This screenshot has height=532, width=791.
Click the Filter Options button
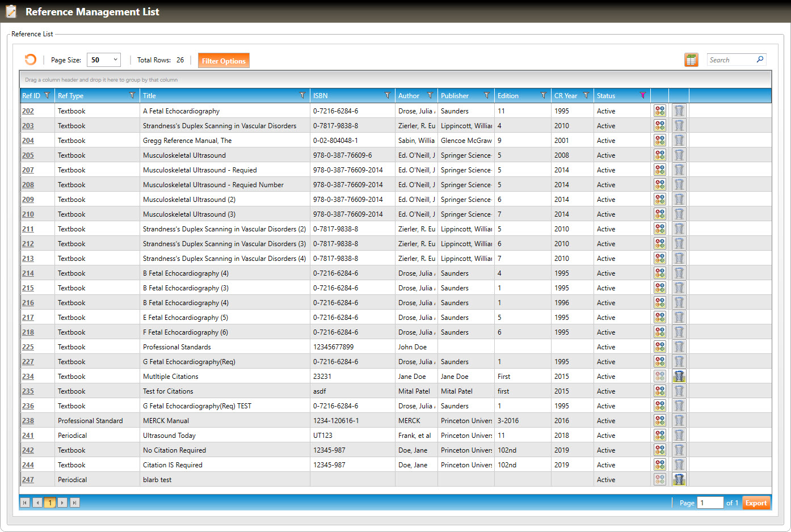tap(224, 61)
